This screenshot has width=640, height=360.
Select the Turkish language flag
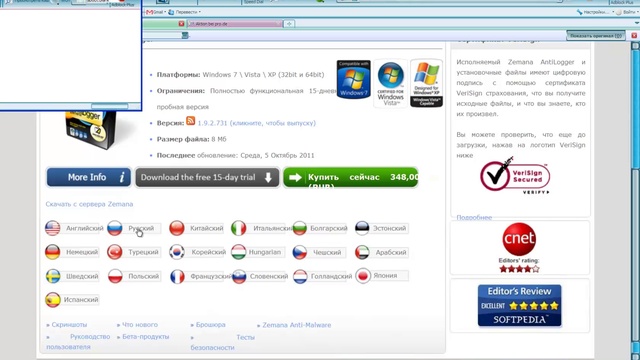click(x=115, y=252)
